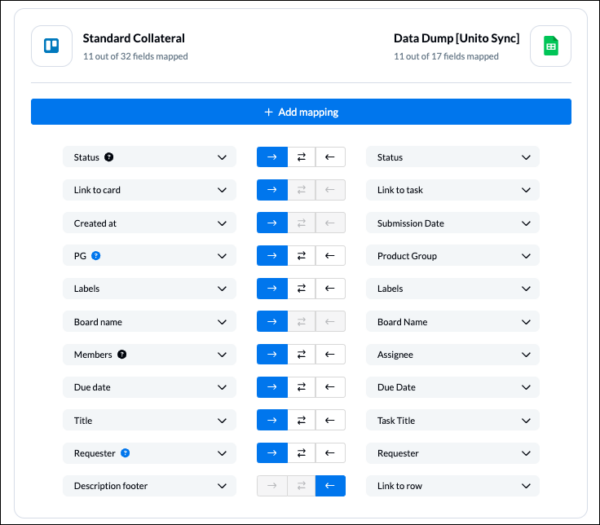This screenshot has width=600, height=525.
Task: Select right arrow in Members row
Action: (x=272, y=354)
